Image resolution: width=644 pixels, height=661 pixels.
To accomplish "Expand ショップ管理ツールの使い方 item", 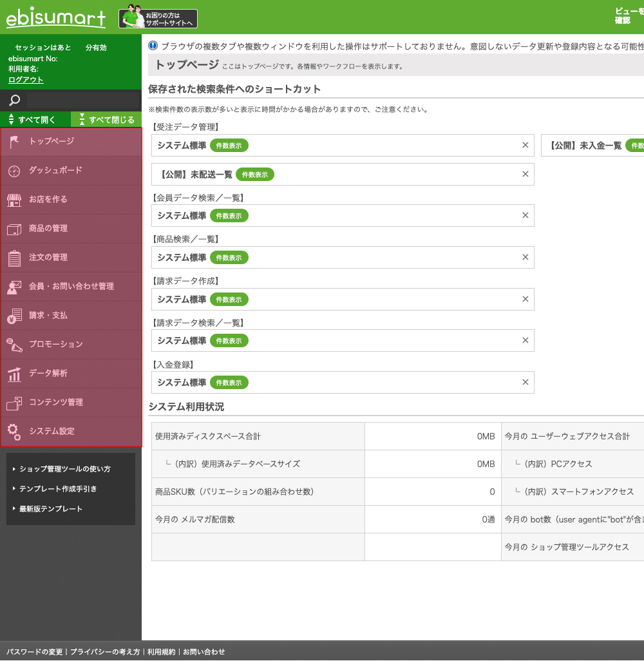I will [x=64, y=469].
